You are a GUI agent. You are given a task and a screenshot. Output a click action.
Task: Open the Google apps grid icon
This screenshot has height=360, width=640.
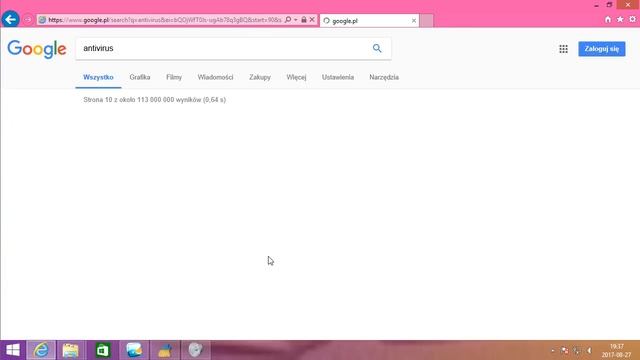563,49
